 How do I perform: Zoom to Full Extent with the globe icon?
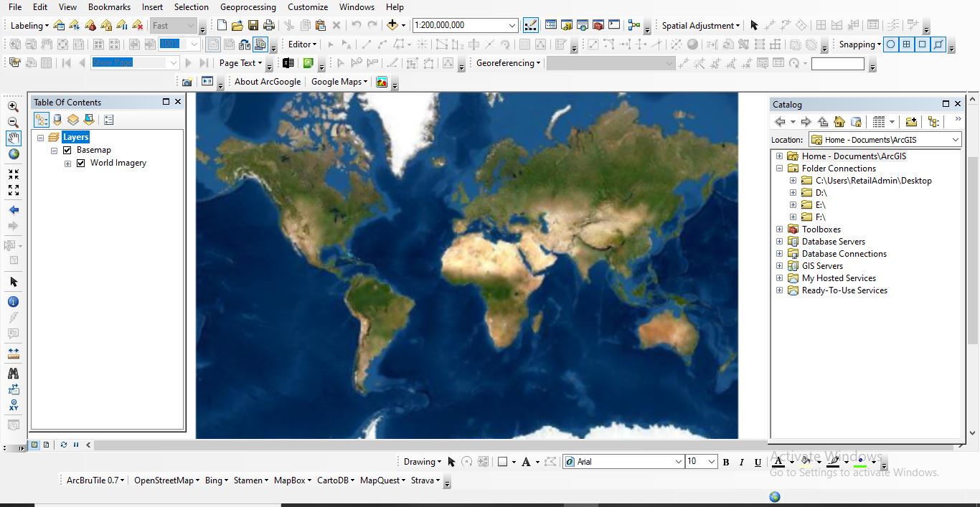(13, 153)
